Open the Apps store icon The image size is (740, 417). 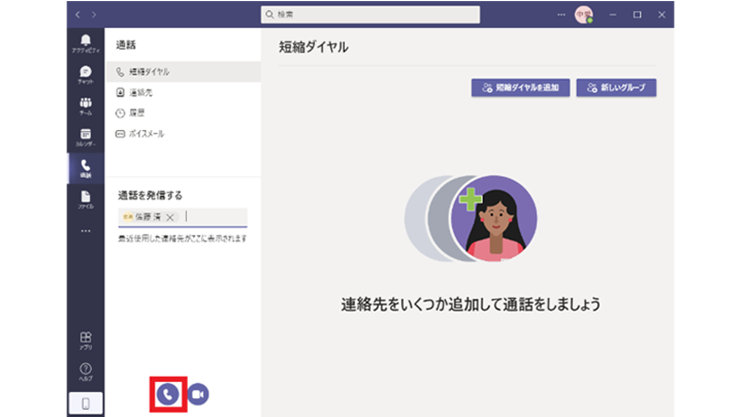[85, 340]
